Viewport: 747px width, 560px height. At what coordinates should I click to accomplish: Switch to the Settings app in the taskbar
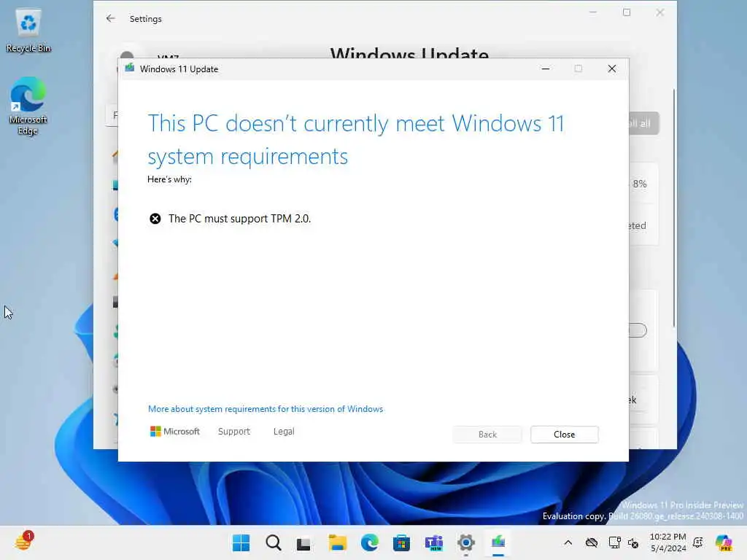[466, 542]
